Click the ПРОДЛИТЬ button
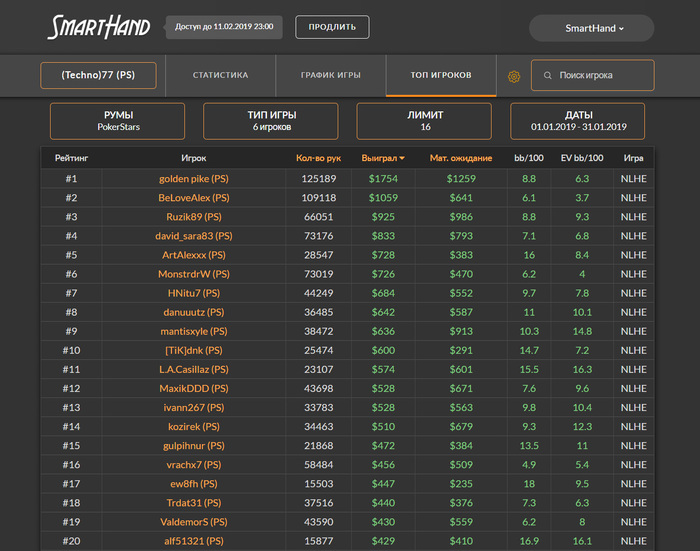The height and width of the screenshot is (551, 700). click(x=332, y=27)
